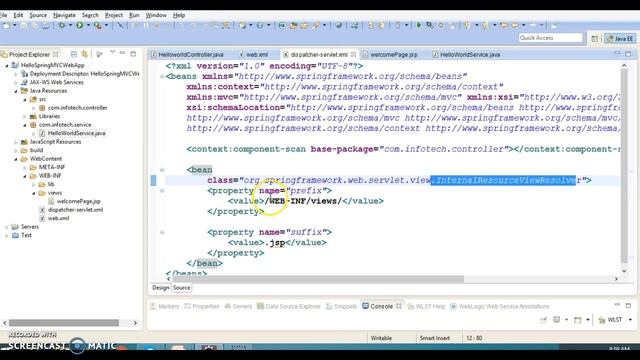Select the Java EE perspective button
The height and width of the screenshot is (360, 640).
620,38
